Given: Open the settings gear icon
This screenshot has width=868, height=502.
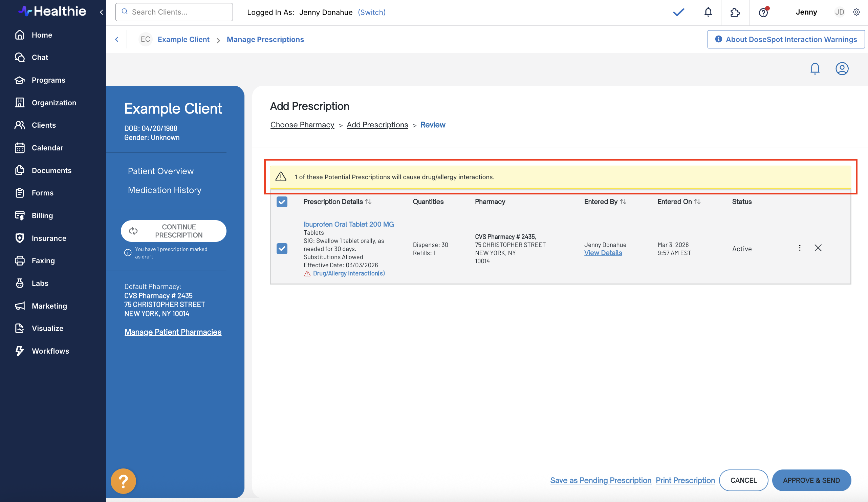Looking at the screenshot, I should point(856,12).
